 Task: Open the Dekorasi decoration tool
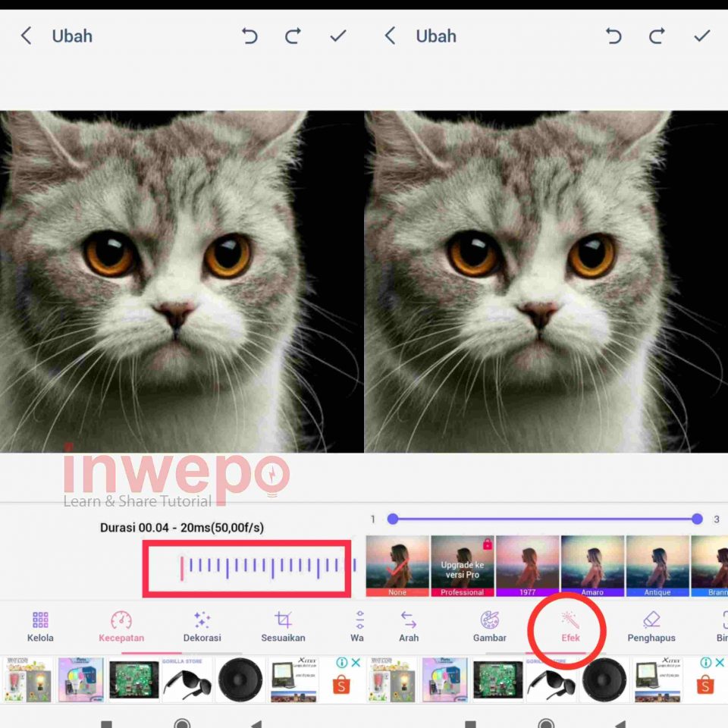click(x=202, y=628)
